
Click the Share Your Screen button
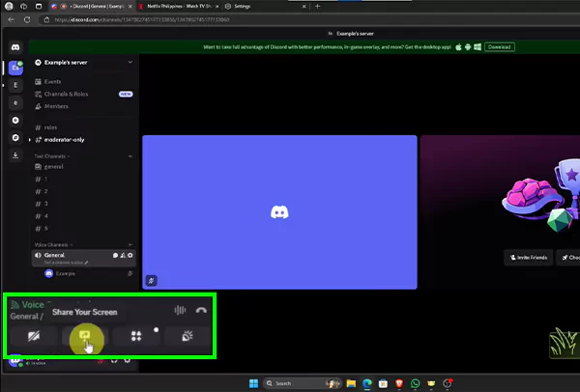click(84, 336)
